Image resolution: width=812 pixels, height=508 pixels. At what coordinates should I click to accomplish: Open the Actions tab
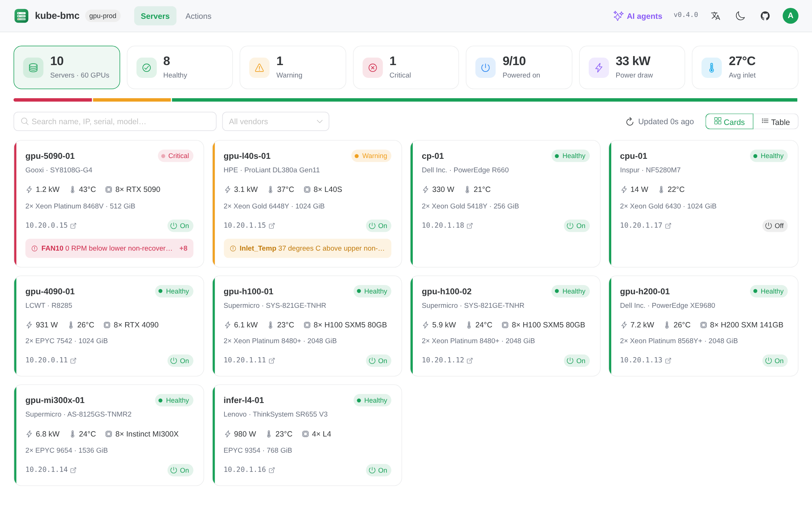pos(198,16)
